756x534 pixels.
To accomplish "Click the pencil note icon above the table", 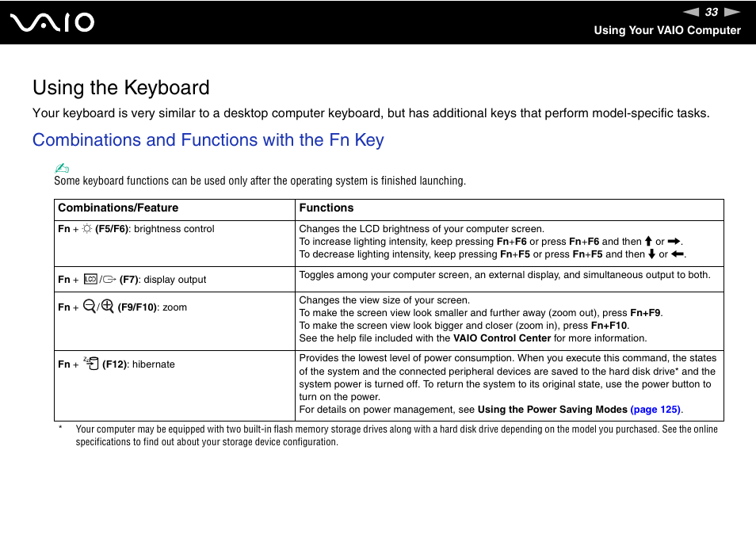I will point(61,167).
